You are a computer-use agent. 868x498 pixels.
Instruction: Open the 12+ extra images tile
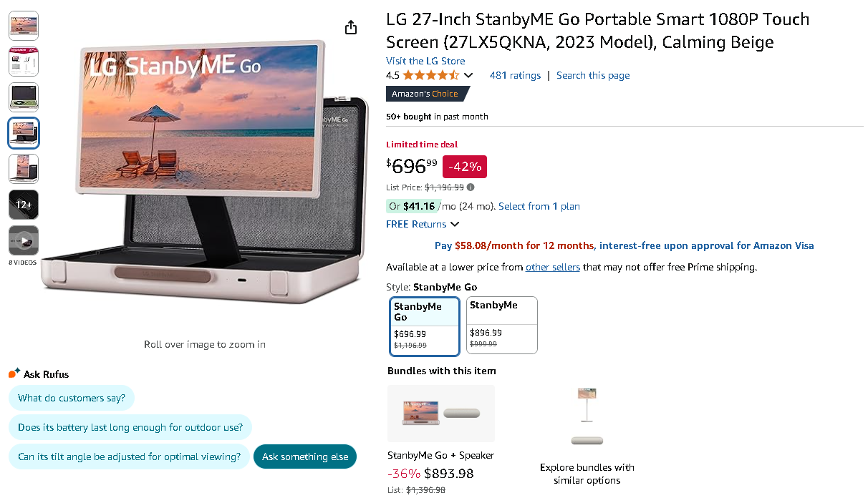pyautogui.click(x=24, y=205)
